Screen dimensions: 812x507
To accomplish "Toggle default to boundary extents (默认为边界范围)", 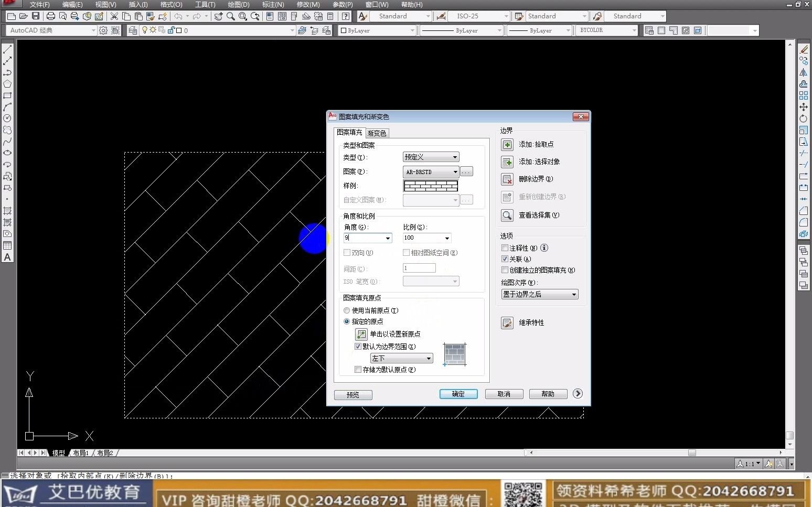I will [358, 347].
